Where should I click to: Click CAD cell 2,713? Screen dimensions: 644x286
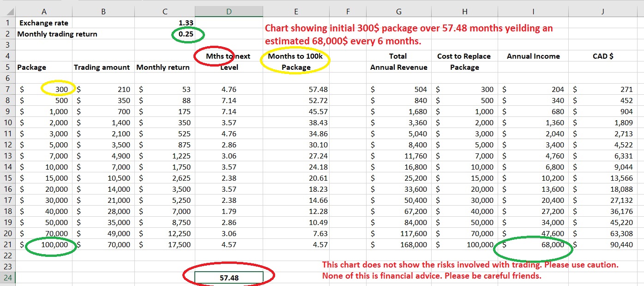(602, 134)
